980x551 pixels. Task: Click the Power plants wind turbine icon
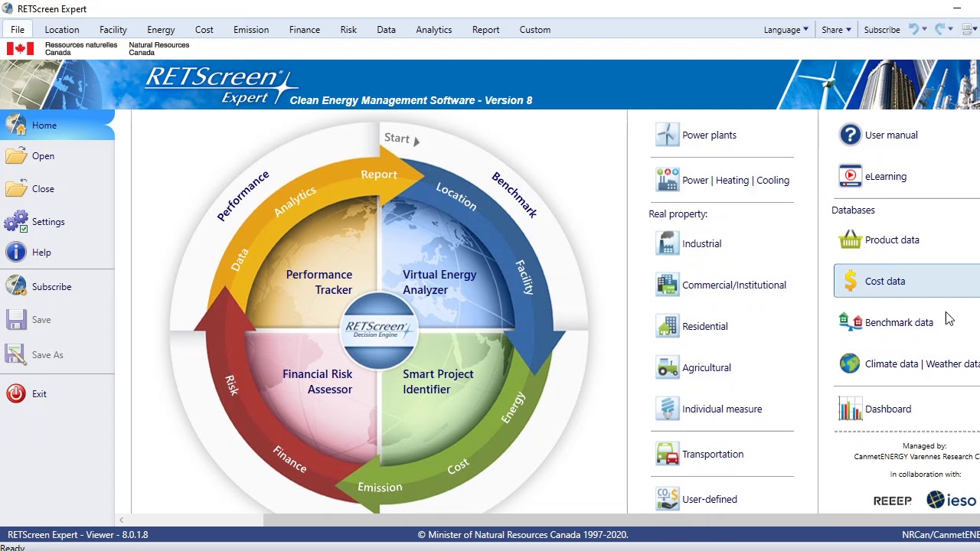(x=667, y=135)
